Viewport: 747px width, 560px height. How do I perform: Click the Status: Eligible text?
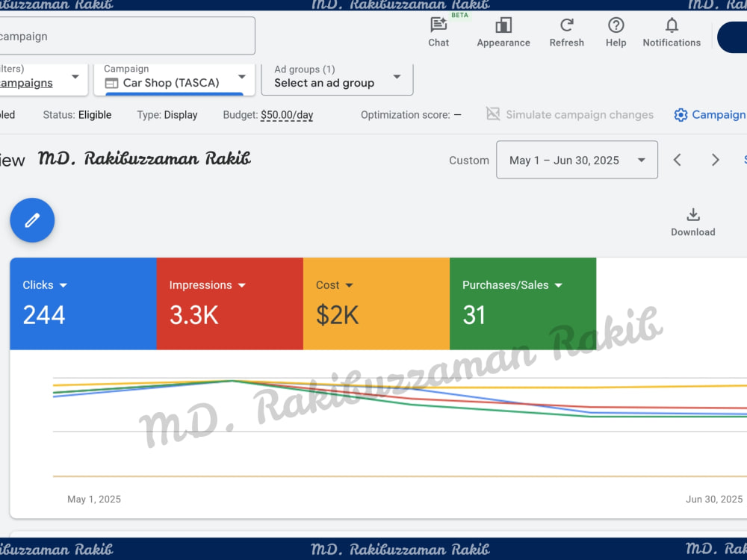77,115
